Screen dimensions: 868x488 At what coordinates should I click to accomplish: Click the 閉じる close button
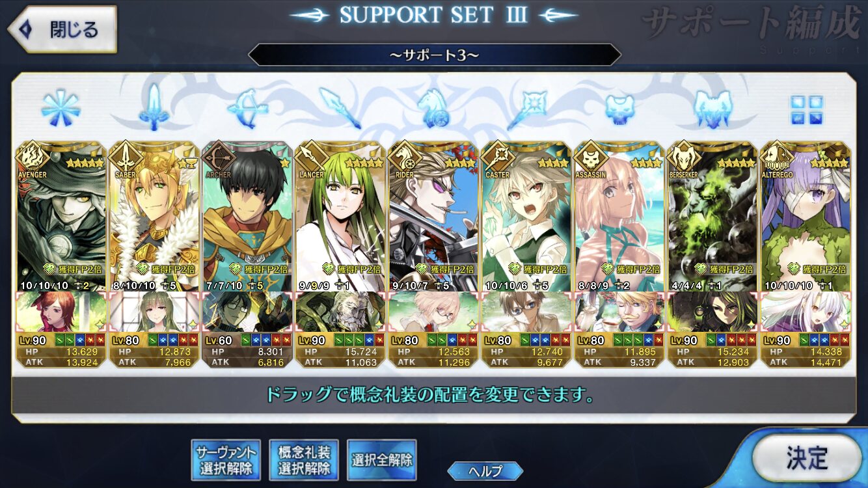point(62,29)
